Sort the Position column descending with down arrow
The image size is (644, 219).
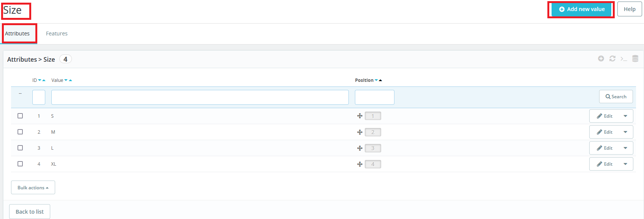[x=376, y=80]
